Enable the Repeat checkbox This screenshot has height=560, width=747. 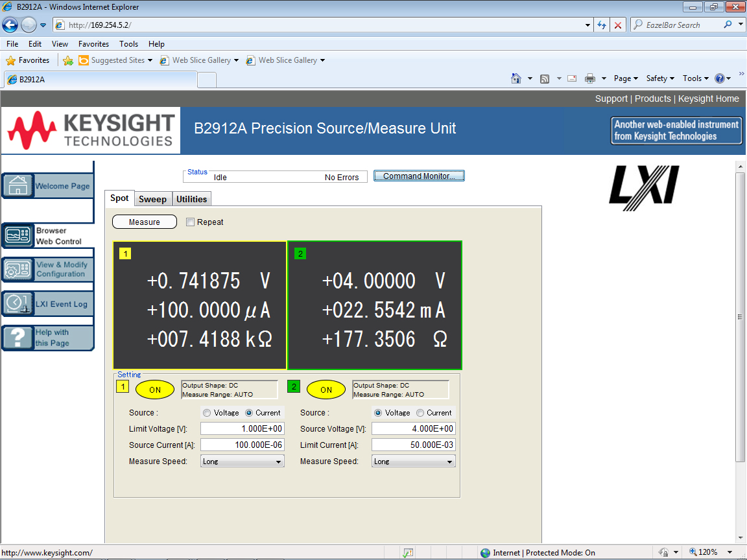[x=190, y=222]
